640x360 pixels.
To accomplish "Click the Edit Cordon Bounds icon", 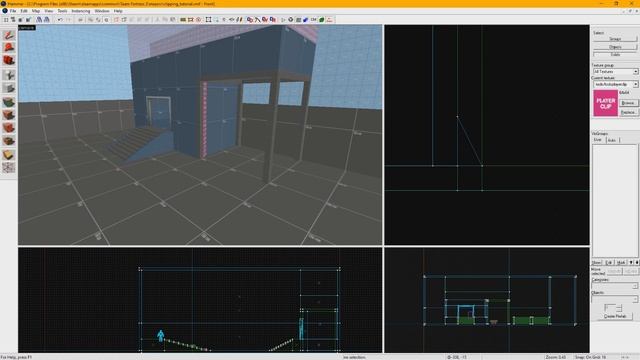I will tap(191, 20).
